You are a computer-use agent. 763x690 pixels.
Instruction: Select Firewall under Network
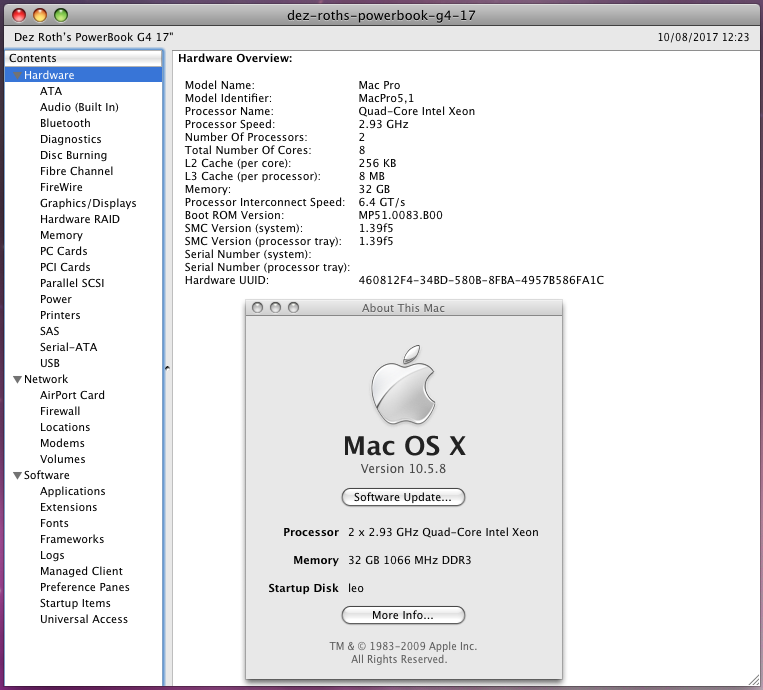[60, 411]
